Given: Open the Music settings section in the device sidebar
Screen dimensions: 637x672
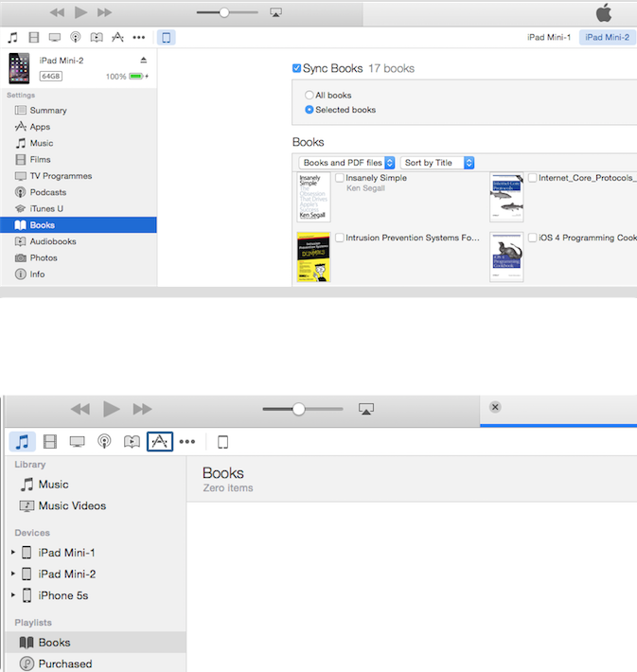Looking at the screenshot, I should 79,143.
